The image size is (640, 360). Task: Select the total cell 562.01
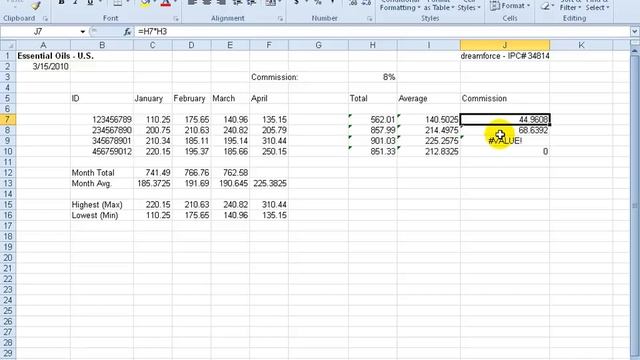[373, 120]
